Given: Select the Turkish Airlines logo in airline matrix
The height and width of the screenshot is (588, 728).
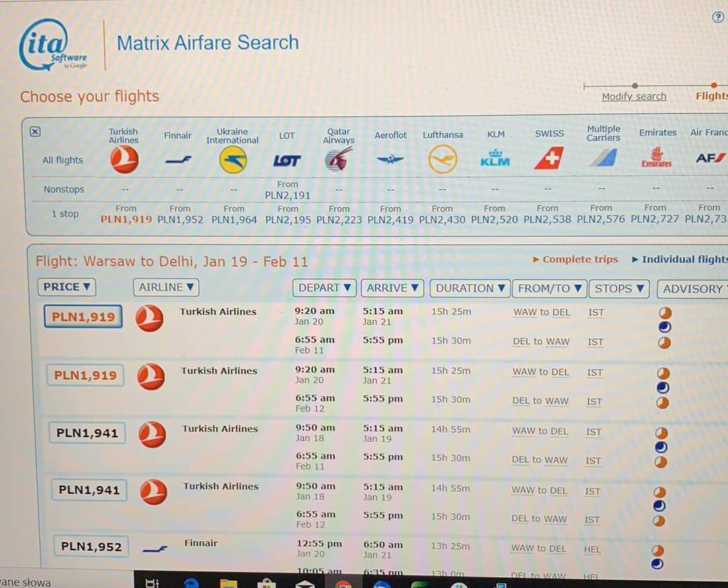Looking at the screenshot, I should (124, 159).
